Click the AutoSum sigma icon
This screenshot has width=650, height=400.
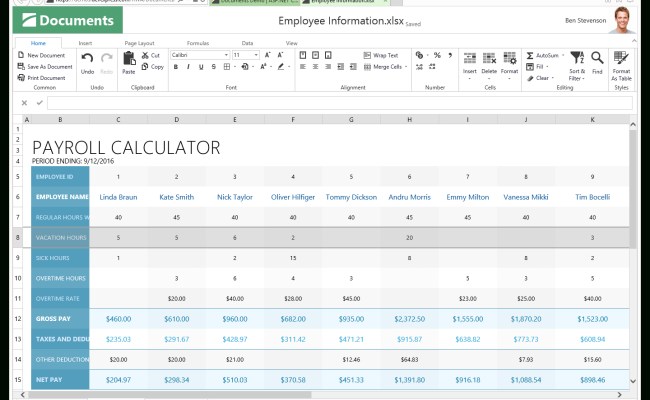(x=530, y=55)
